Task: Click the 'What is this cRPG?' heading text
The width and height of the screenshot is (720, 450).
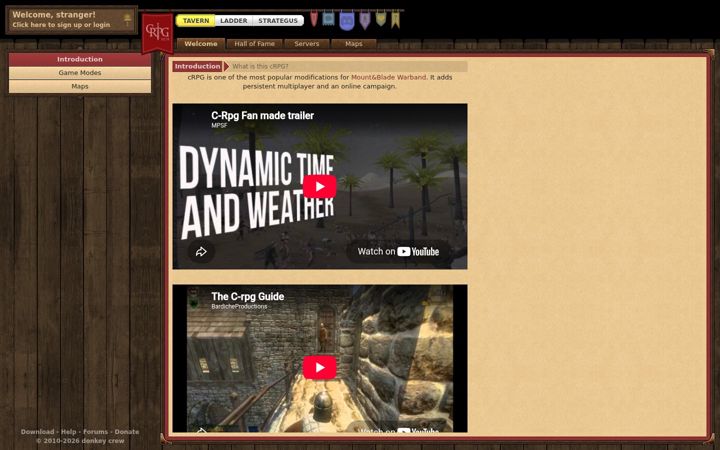Action: click(260, 66)
